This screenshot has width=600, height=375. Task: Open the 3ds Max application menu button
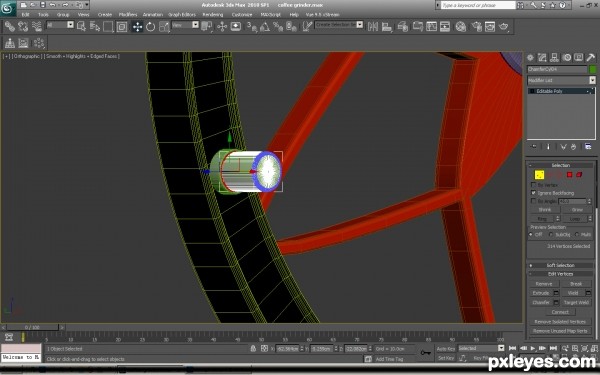(8, 8)
